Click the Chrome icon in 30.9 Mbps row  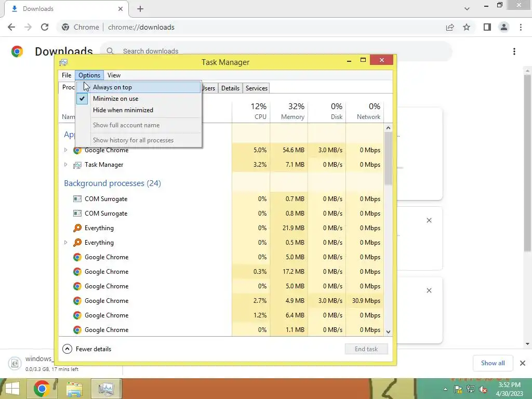77,301
